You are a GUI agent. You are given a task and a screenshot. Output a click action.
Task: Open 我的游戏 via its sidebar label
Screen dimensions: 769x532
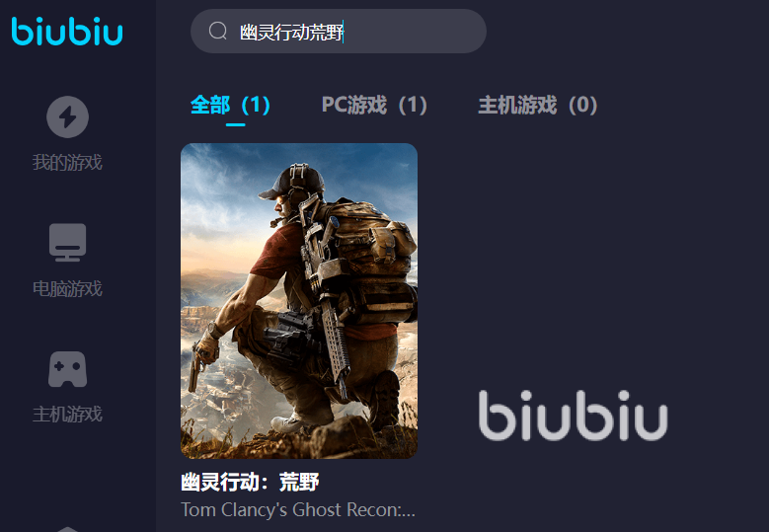pyautogui.click(x=68, y=162)
